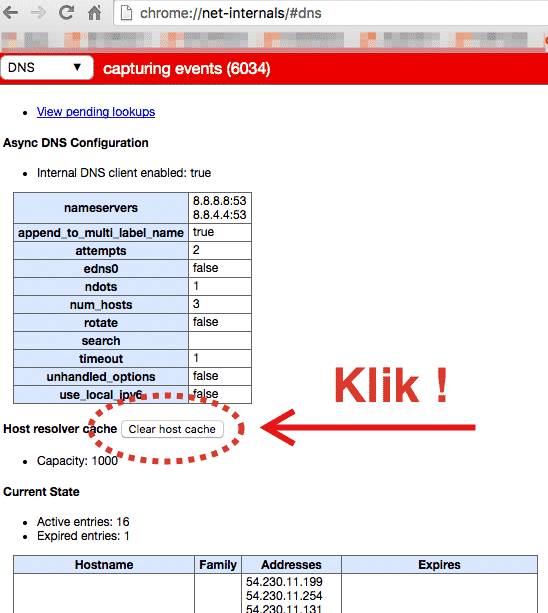
Task: Open the DNS section dropdown
Action: pos(47,68)
